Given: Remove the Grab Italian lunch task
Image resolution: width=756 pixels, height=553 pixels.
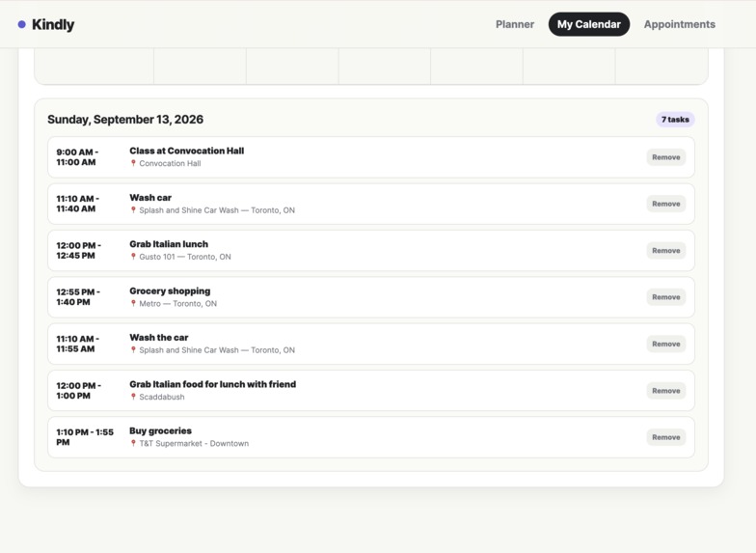Looking at the screenshot, I should 665,251.
